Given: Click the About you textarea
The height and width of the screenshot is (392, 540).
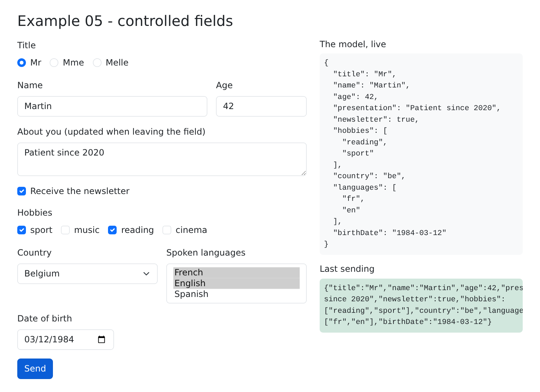Looking at the screenshot, I should (x=162, y=159).
